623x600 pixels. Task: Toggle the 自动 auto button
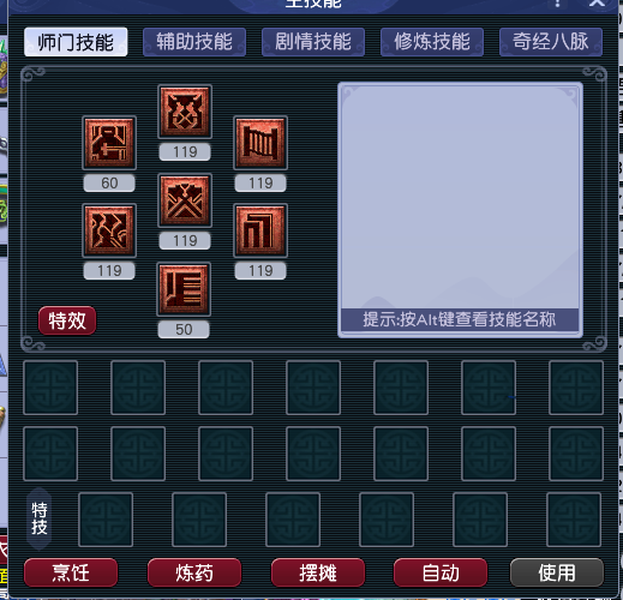point(440,573)
